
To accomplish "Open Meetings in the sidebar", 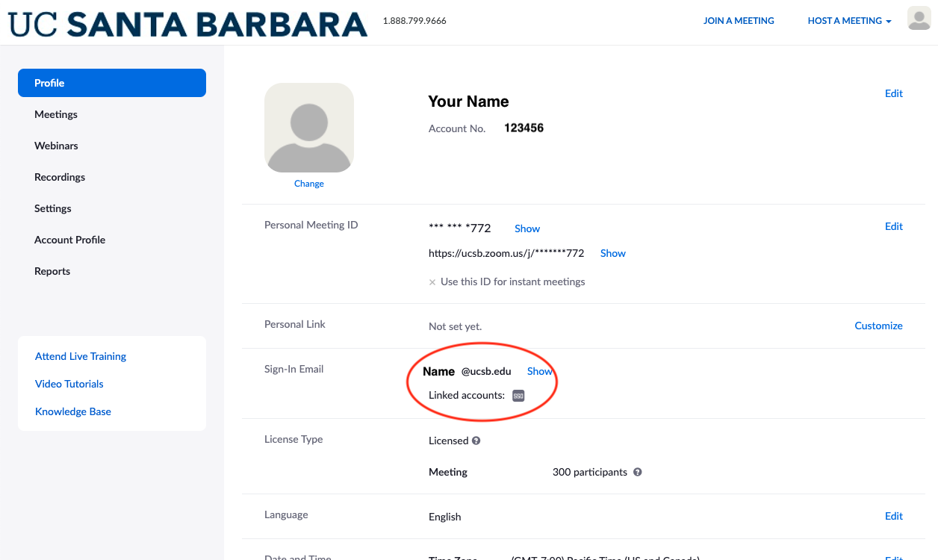I will (56, 114).
